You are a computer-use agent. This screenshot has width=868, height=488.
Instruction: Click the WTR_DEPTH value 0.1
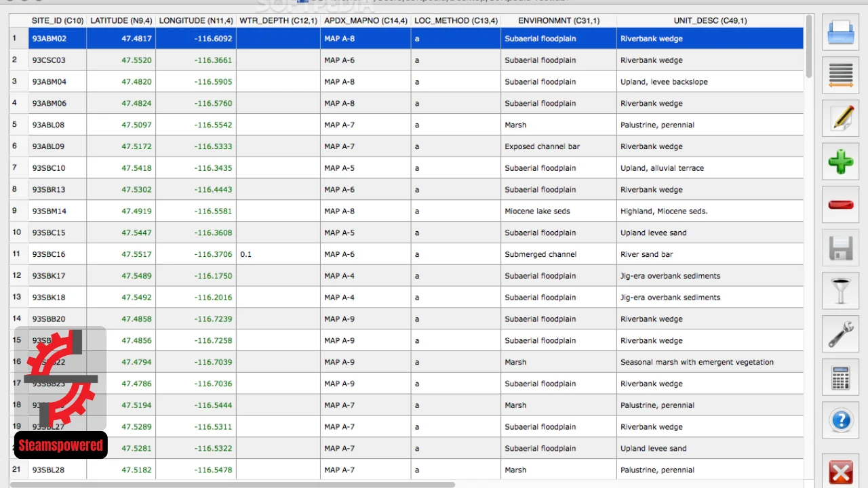tap(278, 254)
